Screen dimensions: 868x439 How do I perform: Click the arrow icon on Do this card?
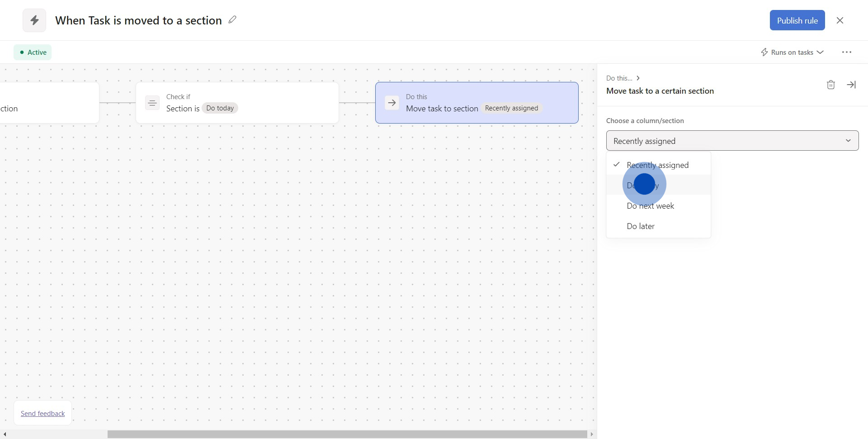392,103
